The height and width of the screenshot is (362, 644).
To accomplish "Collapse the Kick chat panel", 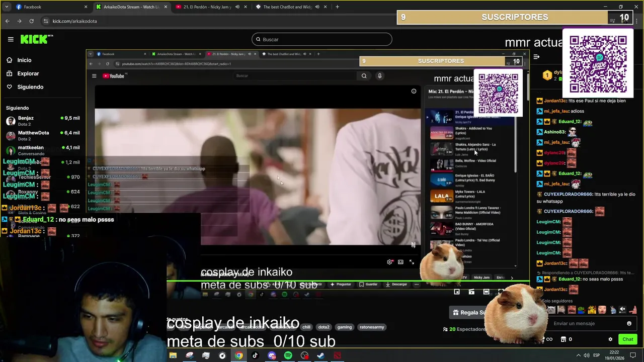I will point(536,57).
